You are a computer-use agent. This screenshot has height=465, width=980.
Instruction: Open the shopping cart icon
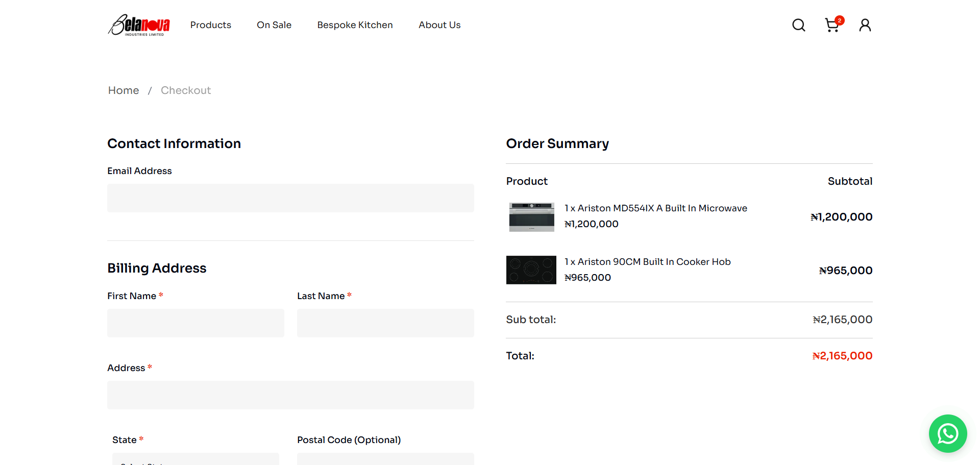click(x=832, y=25)
